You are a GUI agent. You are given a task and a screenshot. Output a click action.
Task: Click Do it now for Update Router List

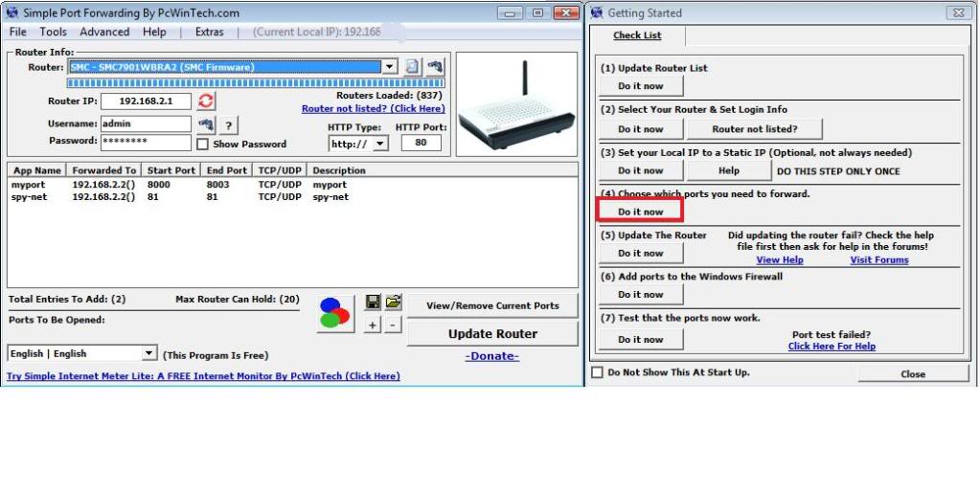[x=641, y=86]
